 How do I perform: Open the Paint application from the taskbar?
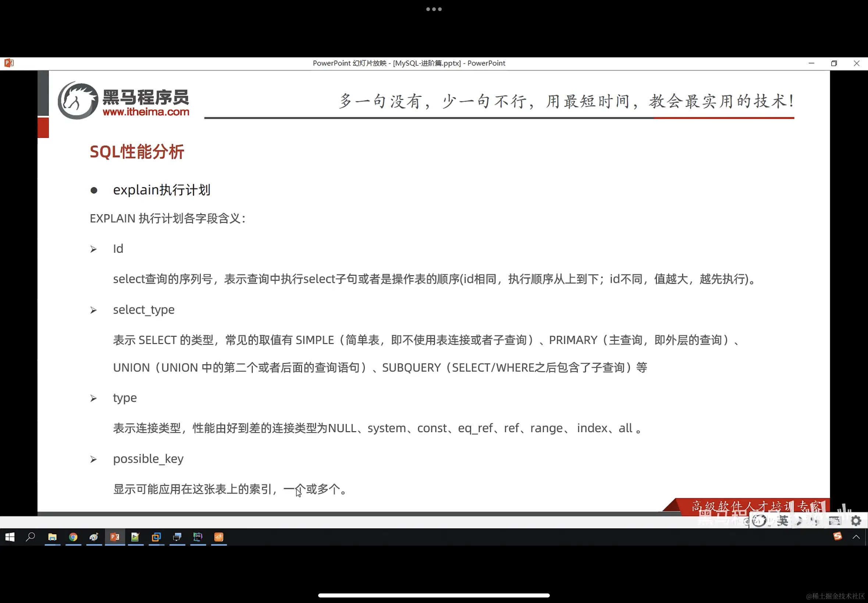tap(94, 537)
